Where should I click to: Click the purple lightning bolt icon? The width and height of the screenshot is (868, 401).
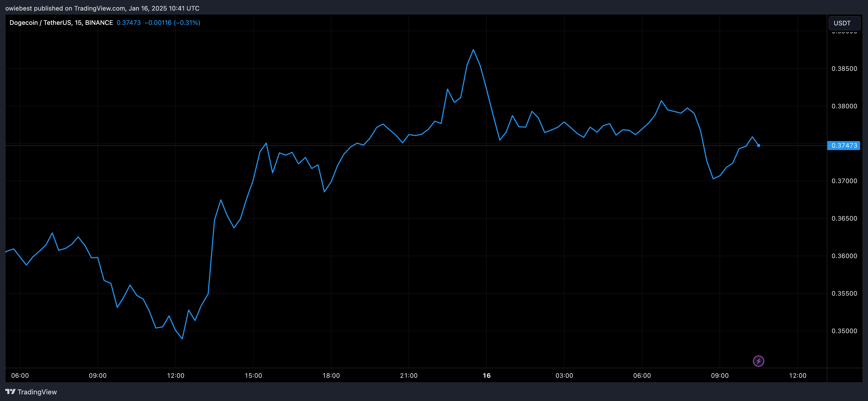pyautogui.click(x=758, y=361)
